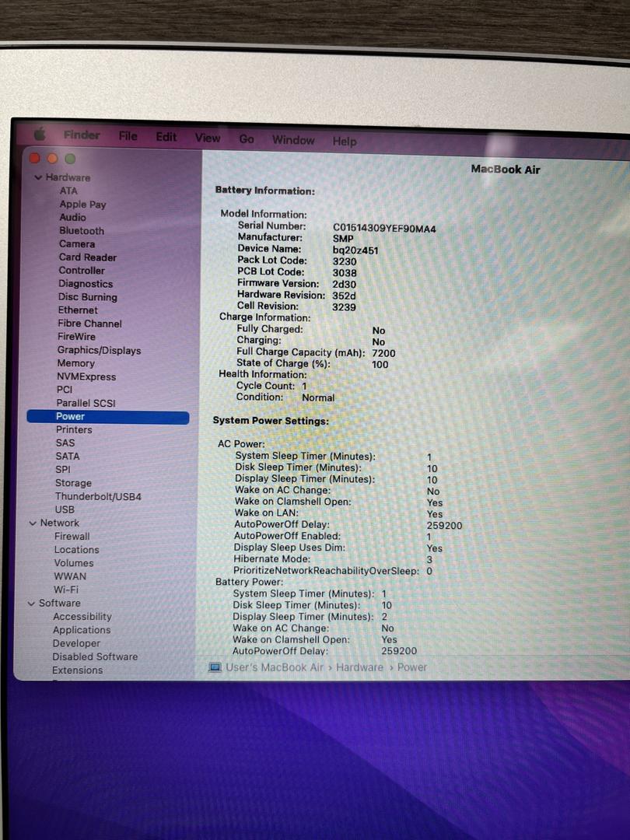Click the green zoom window button
The image size is (630, 840).
point(70,159)
